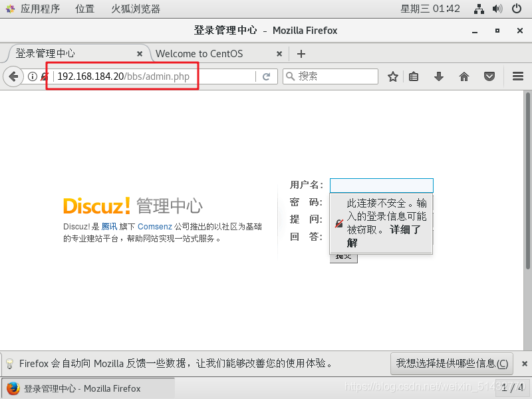This screenshot has width=532, height=399.
Task: Close the Welcome to CentOS tab
Action: [279, 54]
